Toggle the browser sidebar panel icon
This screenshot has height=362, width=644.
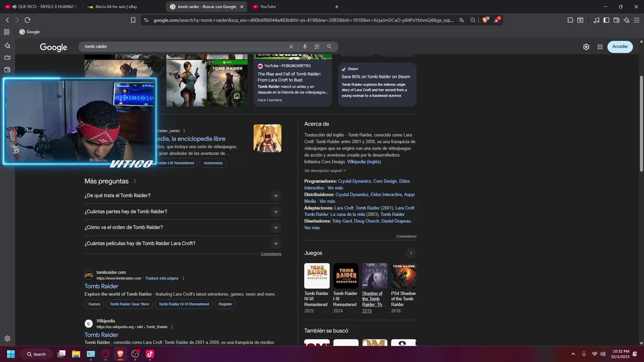click(x=606, y=20)
